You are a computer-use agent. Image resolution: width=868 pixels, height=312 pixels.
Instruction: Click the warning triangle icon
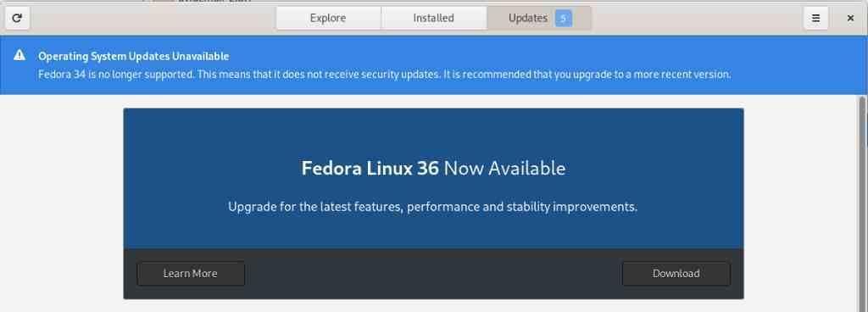pyautogui.click(x=19, y=55)
